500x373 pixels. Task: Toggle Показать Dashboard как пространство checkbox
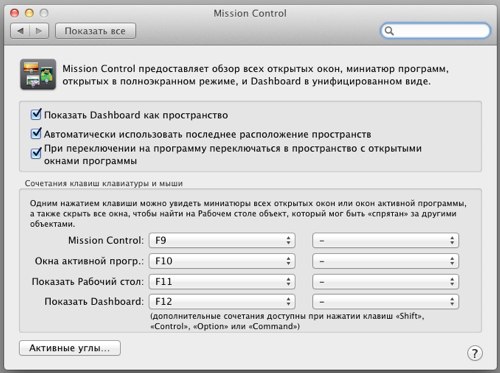click(36, 114)
